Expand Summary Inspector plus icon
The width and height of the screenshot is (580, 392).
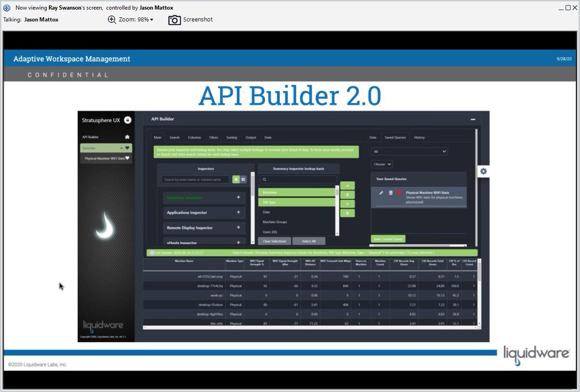(238, 197)
